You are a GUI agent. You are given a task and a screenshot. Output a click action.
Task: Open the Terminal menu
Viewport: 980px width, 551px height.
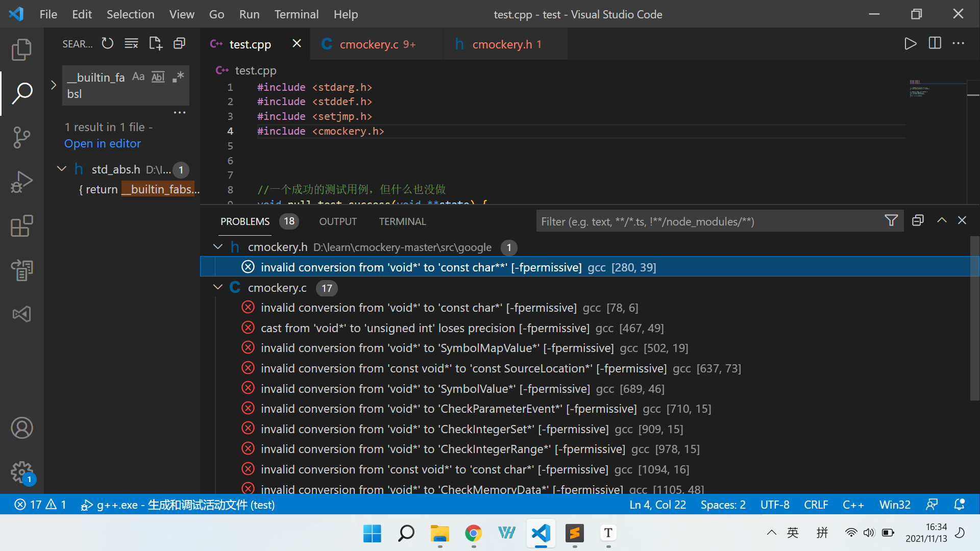click(x=297, y=14)
